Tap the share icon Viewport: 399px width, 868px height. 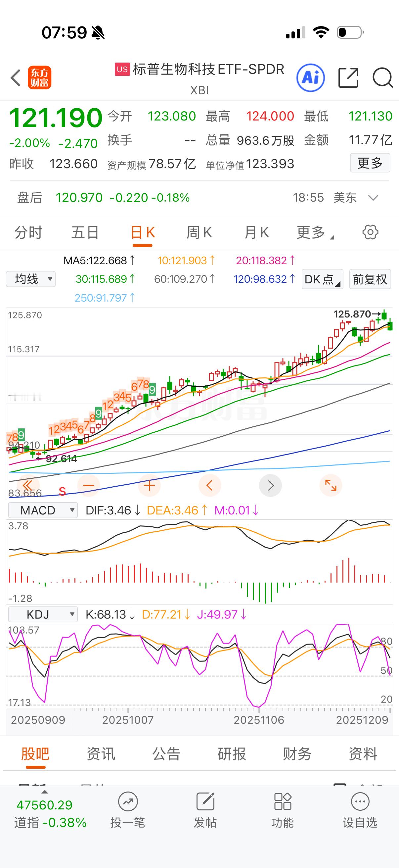(x=348, y=78)
